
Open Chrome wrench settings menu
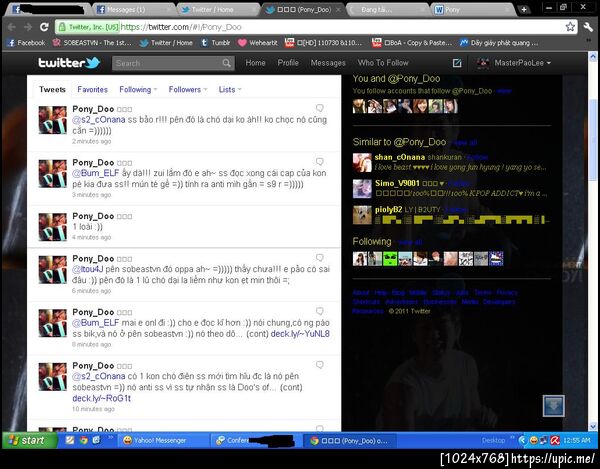click(x=588, y=27)
